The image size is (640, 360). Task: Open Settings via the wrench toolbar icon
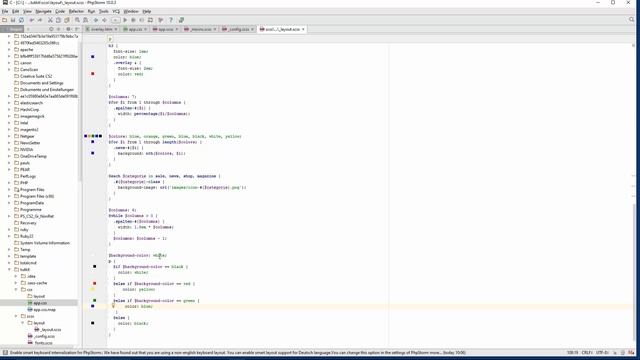161,20
